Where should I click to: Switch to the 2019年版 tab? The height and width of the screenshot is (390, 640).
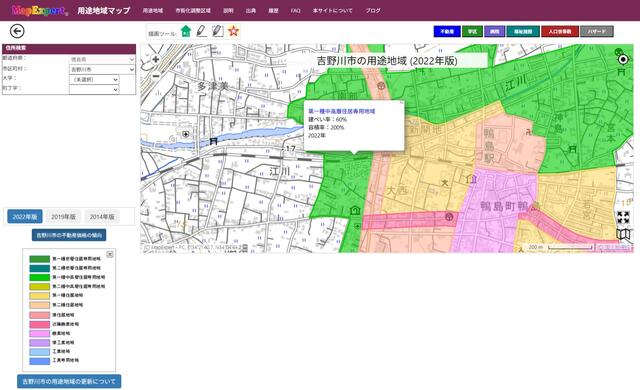63,217
